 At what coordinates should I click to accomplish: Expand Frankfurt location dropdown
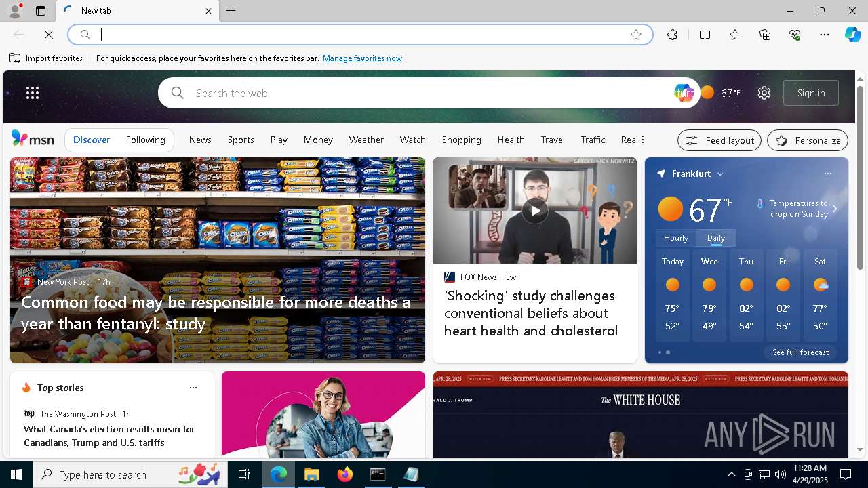[720, 174]
